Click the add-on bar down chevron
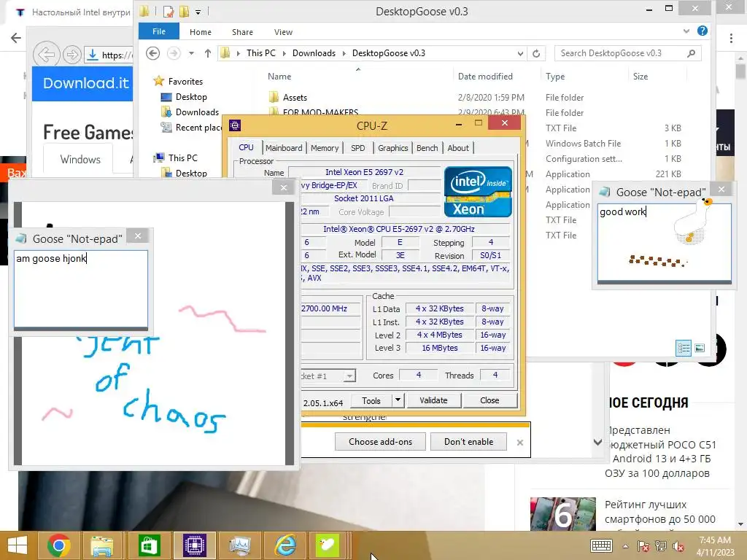The height and width of the screenshot is (560, 747). [598, 442]
